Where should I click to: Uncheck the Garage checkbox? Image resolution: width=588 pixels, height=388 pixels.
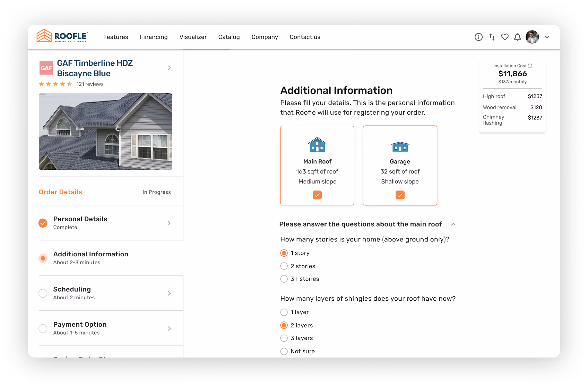pos(400,195)
